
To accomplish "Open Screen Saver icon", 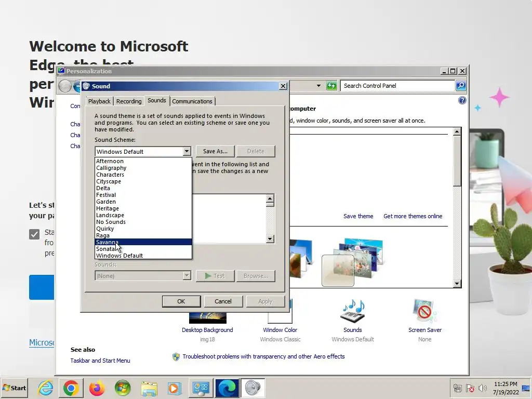I will 425,311.
